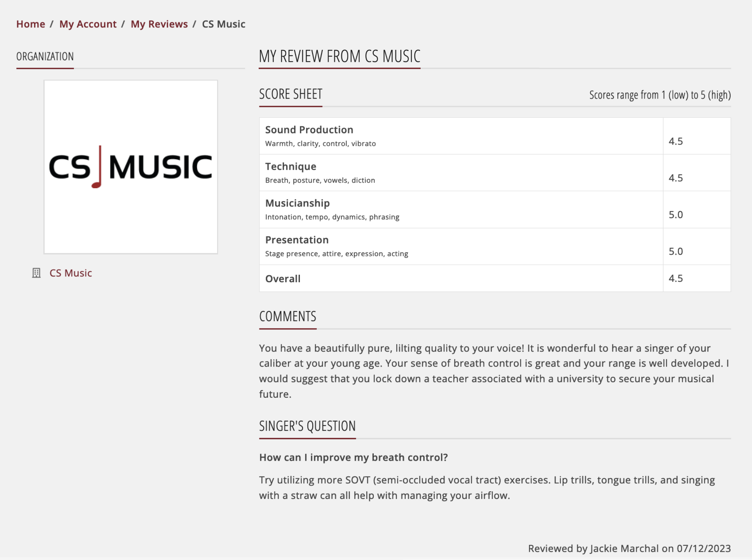Select the Sound Production score row
Image resolution: width=752 pixels, height=560 pixels.
(495, 136)
